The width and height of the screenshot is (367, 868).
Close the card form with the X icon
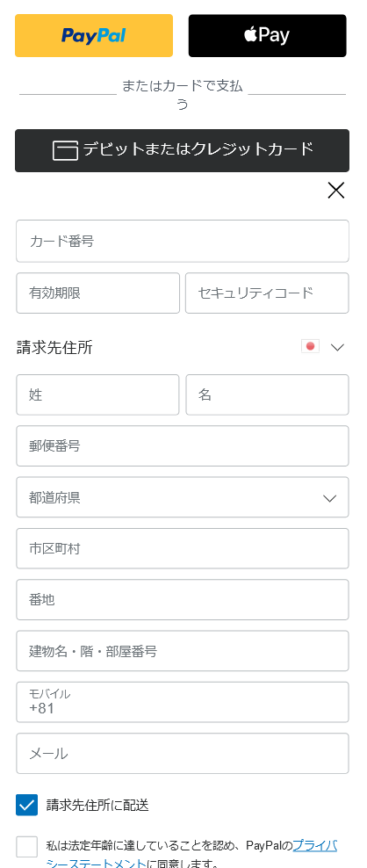coord(336,191)
